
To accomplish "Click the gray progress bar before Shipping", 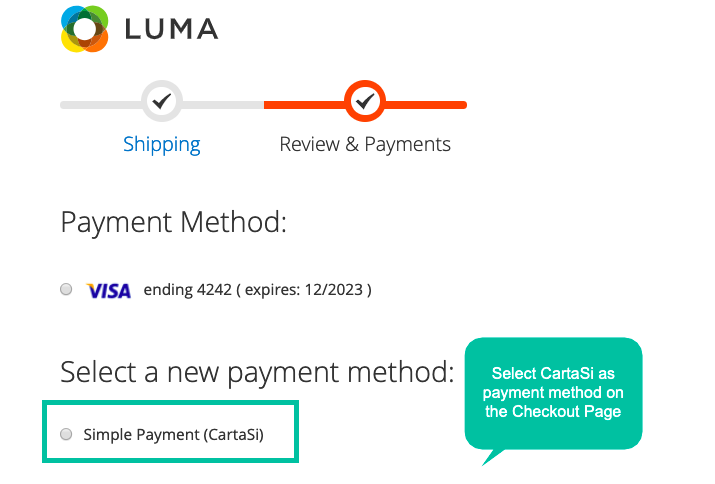I will coord(101,105).
